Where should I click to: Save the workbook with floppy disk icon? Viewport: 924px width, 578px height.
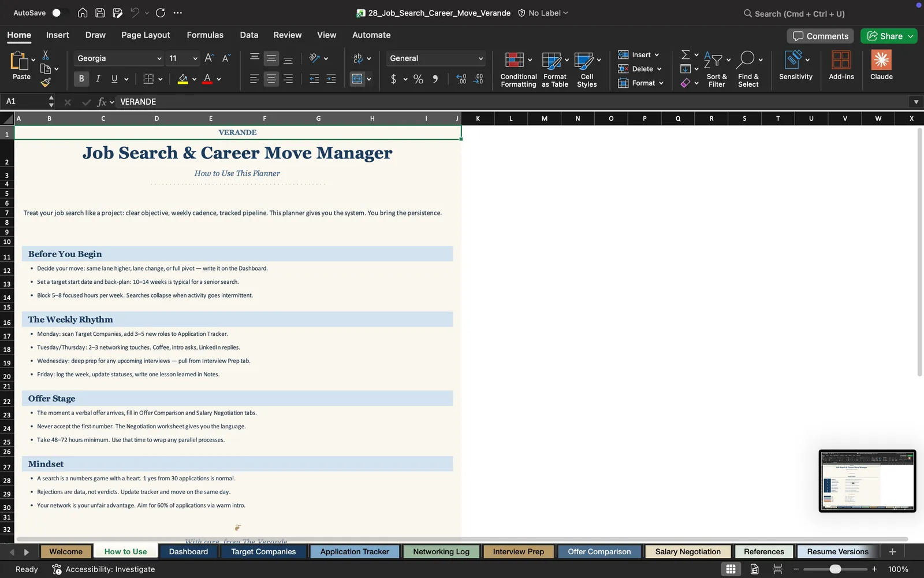point(100,13)
